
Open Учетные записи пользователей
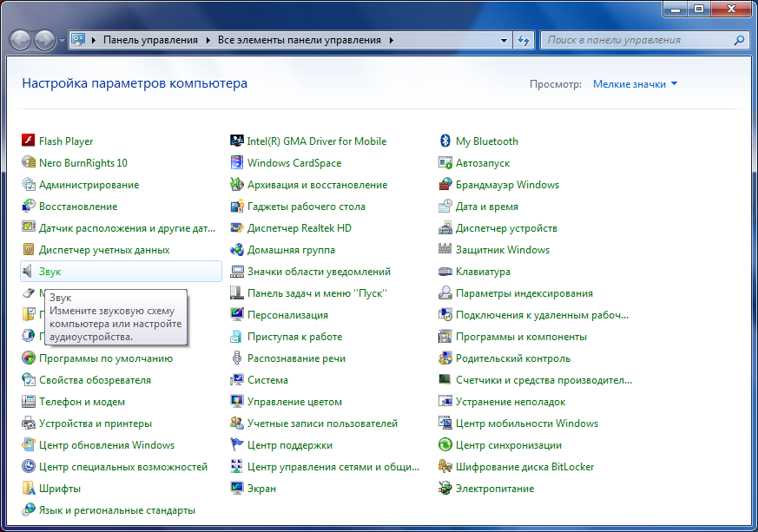pos(322,424)
